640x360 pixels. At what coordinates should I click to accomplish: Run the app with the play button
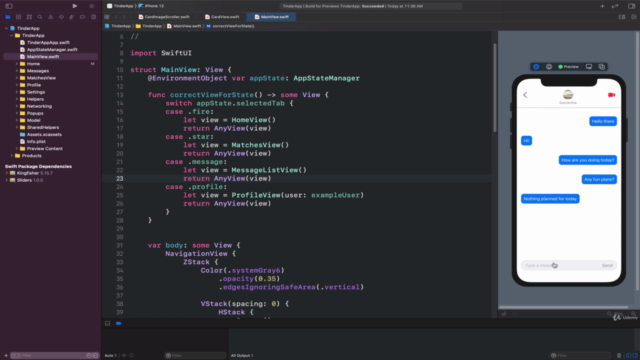coord(75,6)
